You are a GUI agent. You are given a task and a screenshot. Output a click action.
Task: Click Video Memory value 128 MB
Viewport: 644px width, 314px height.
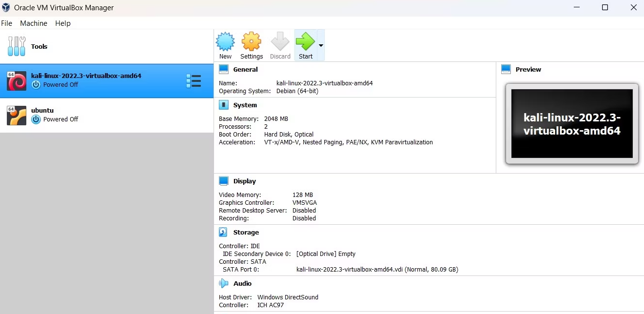[303, 195]
